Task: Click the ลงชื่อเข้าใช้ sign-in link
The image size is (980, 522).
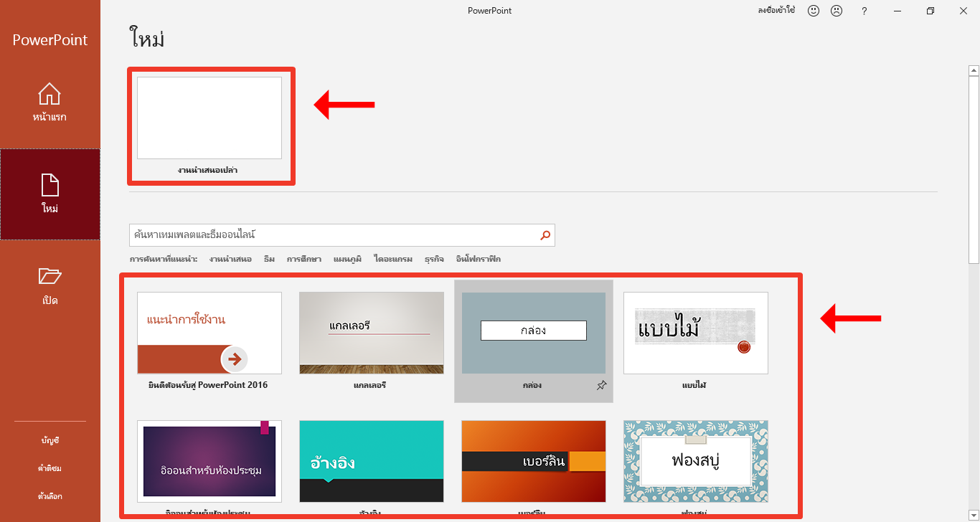Action: pos(776,11)
